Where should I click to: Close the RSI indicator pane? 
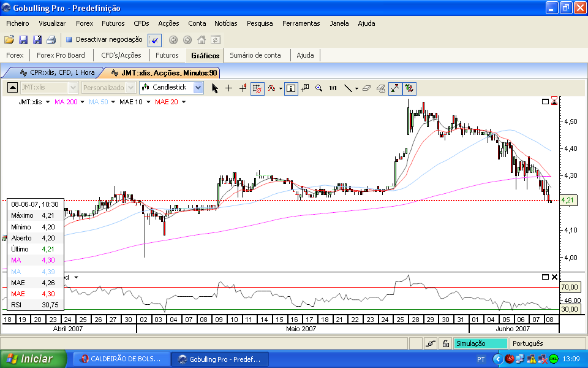click(x=555, y=277)
